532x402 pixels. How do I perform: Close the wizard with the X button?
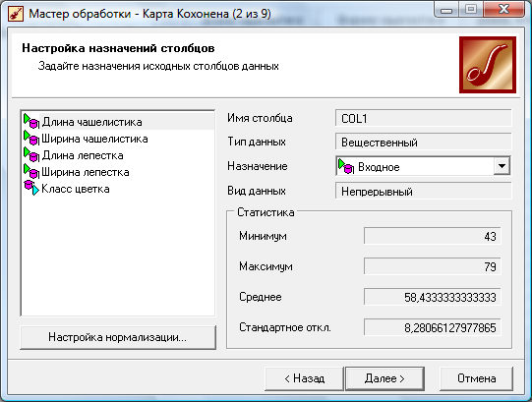pos(503,10)
